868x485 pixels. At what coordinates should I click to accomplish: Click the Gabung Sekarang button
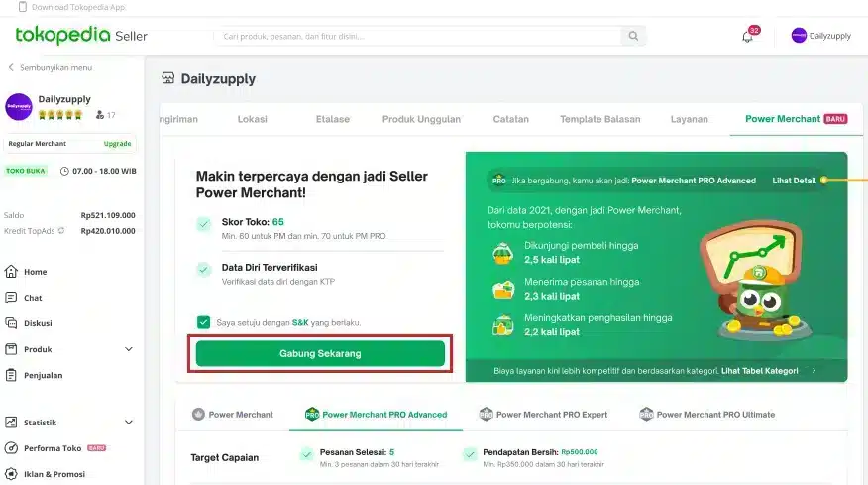[320, 354]
